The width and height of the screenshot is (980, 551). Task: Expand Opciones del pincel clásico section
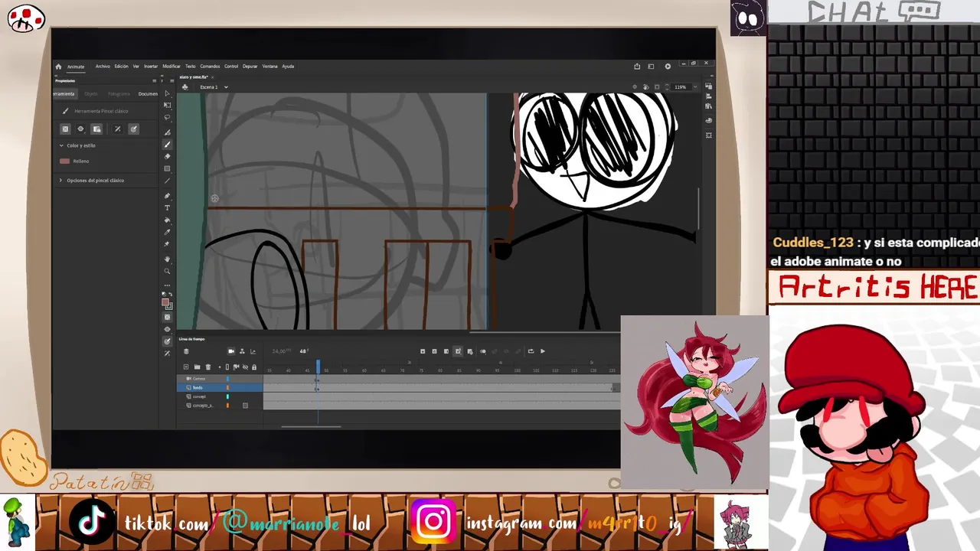[61, 181]
